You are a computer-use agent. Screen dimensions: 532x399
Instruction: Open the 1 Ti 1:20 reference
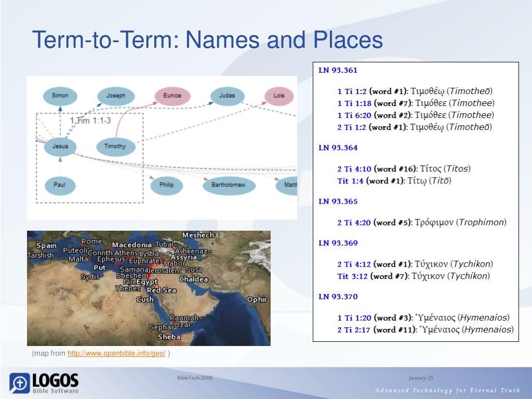[x=354, y=318]
